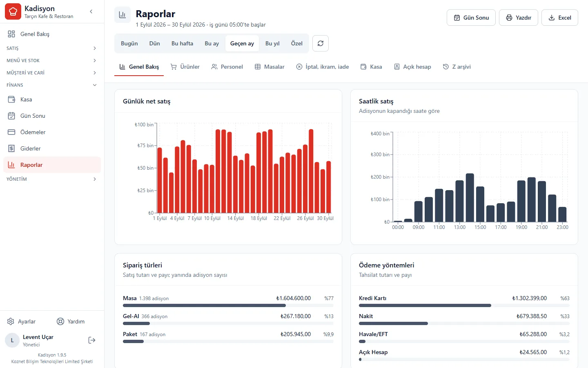This screenshot has width=588, height=368.
Task: Click the ₺1.604.600,00 Masa amount
Action: 294,298
